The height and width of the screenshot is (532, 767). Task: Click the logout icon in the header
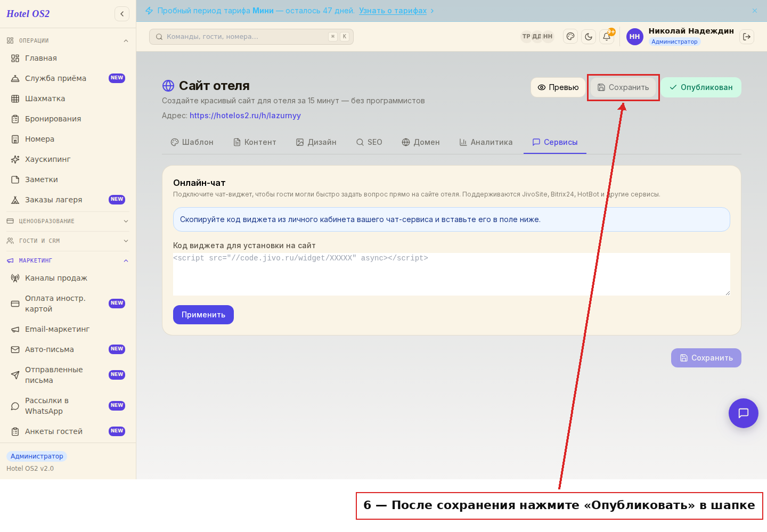click(747, 37)
